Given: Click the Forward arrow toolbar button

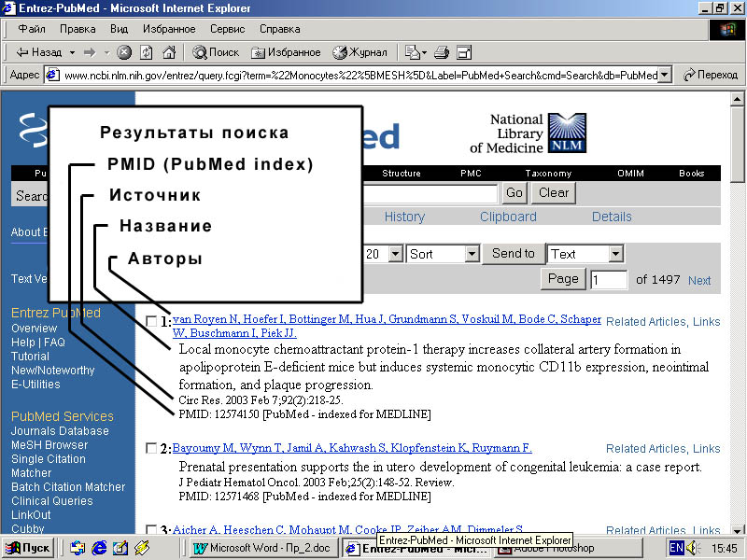Looking at the screenshot, I should [x=90, y=52].
